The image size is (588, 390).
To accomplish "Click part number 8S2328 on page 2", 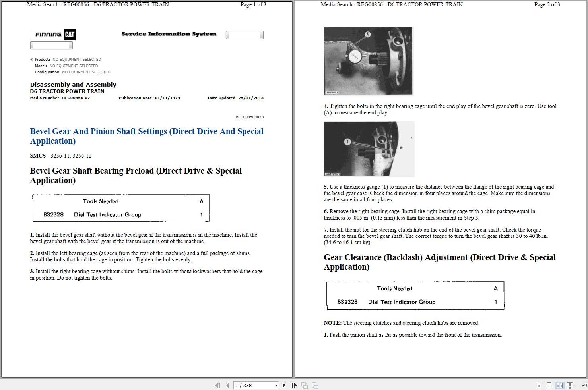I will [347, 302].
